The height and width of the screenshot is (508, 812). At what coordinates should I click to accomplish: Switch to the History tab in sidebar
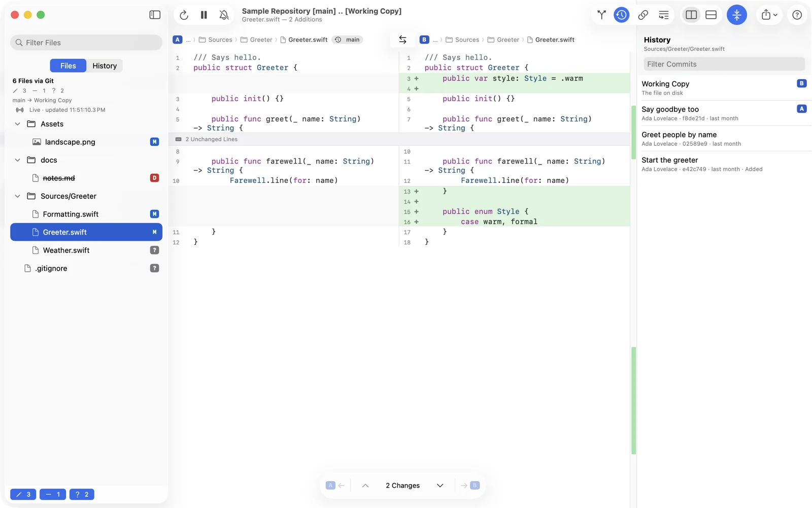coord(105,66)
